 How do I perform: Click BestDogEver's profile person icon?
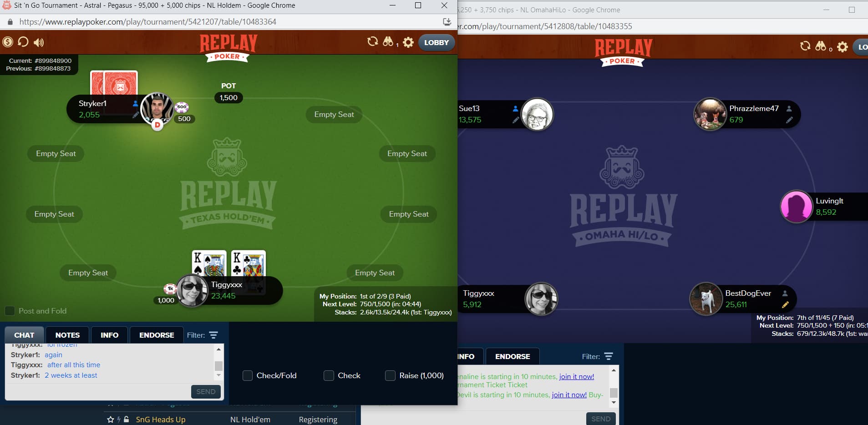[x=785, y=293]
